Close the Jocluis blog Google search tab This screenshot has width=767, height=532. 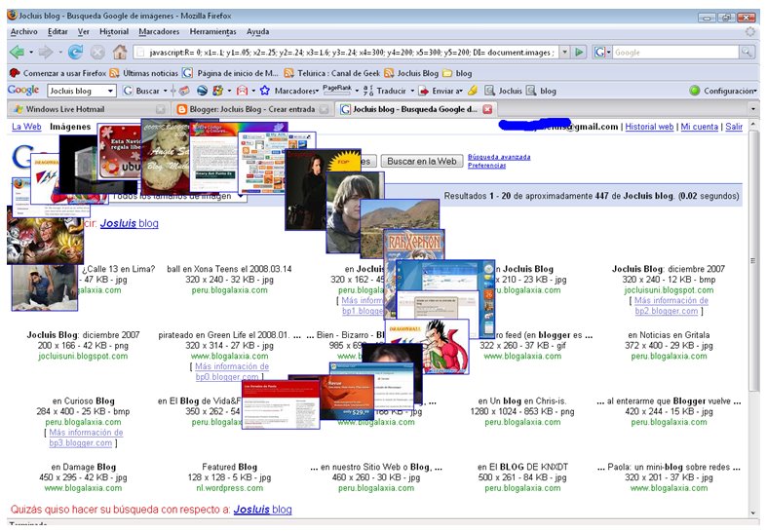coord(487,109)
